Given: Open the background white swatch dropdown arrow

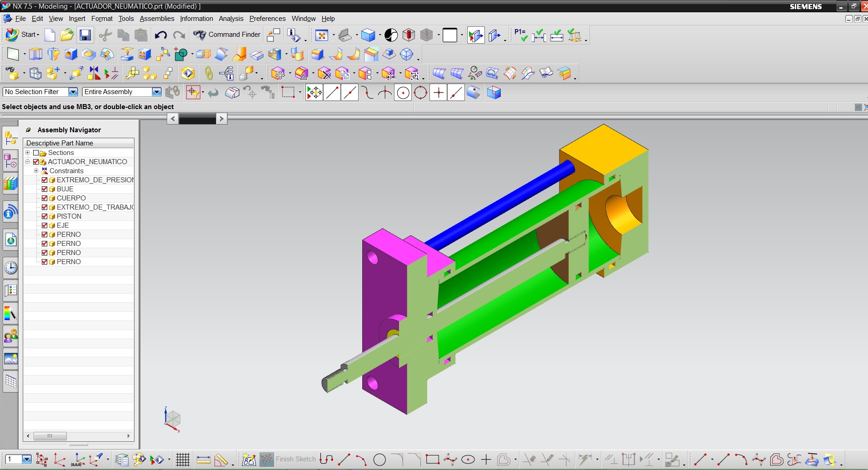Looking at the screenshot, I should click(462, 35).
